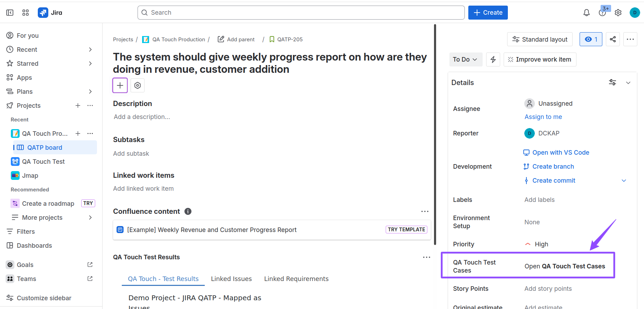Switch to QA Touch - Test Results tab
The height and width of the screenshot is (309, 644).
(163, 279)
